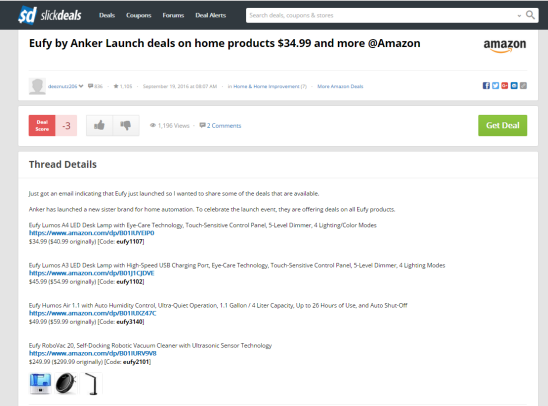Image resolution: width=548 pixels, height=406 pixels.
Task: Click the September 19, 2016 post date
Action: (x=180, y=86)
